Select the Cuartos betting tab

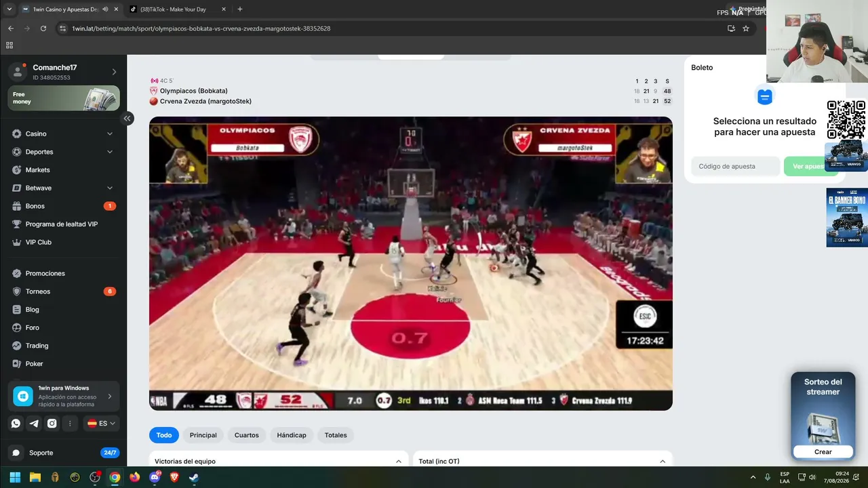point(247,435)
